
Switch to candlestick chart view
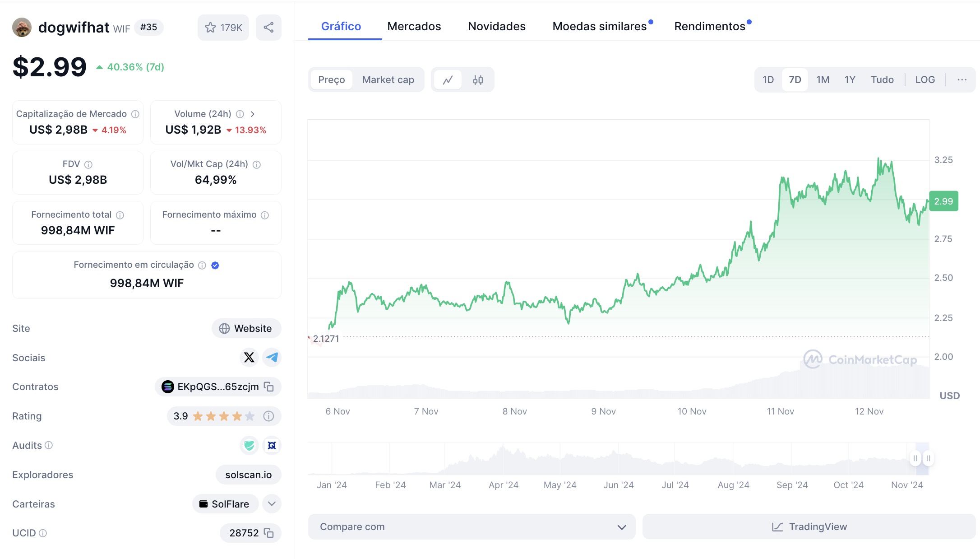click(478, 80)
